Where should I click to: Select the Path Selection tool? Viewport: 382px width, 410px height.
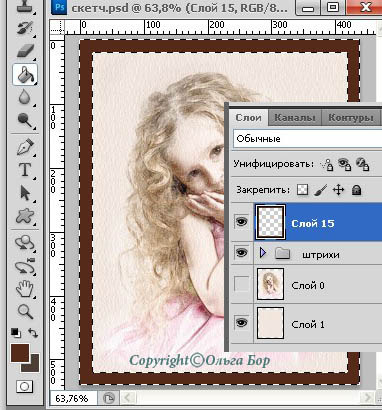tap(25, 193)
